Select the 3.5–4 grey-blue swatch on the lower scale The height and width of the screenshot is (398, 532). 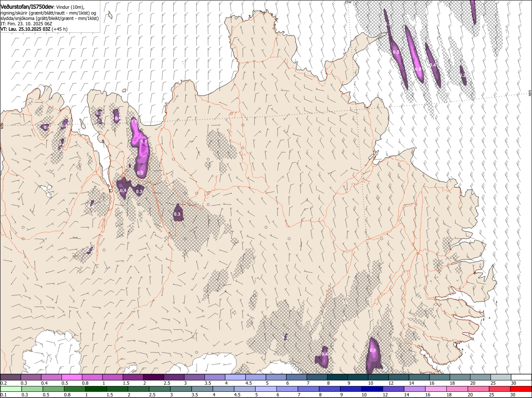click(202, 389)
